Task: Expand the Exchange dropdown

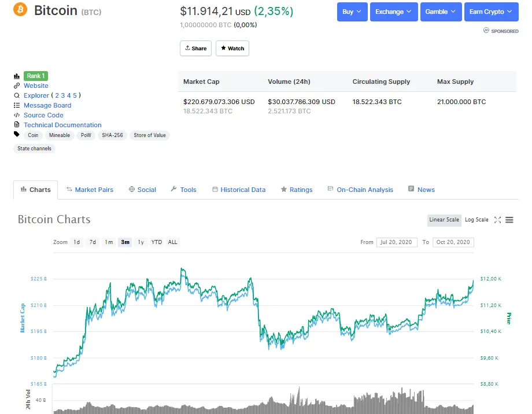Action: pos(394,12)
